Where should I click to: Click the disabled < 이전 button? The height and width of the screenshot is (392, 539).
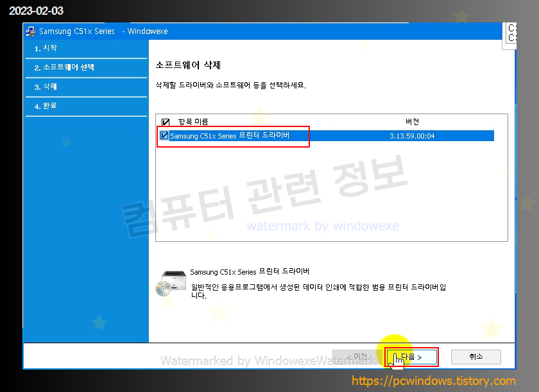tap(357, 357)
